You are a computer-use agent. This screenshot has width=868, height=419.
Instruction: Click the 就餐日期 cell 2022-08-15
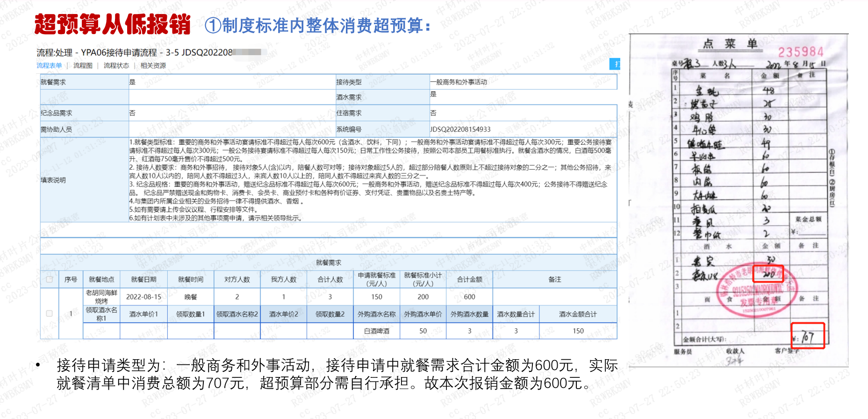point(143,297)
